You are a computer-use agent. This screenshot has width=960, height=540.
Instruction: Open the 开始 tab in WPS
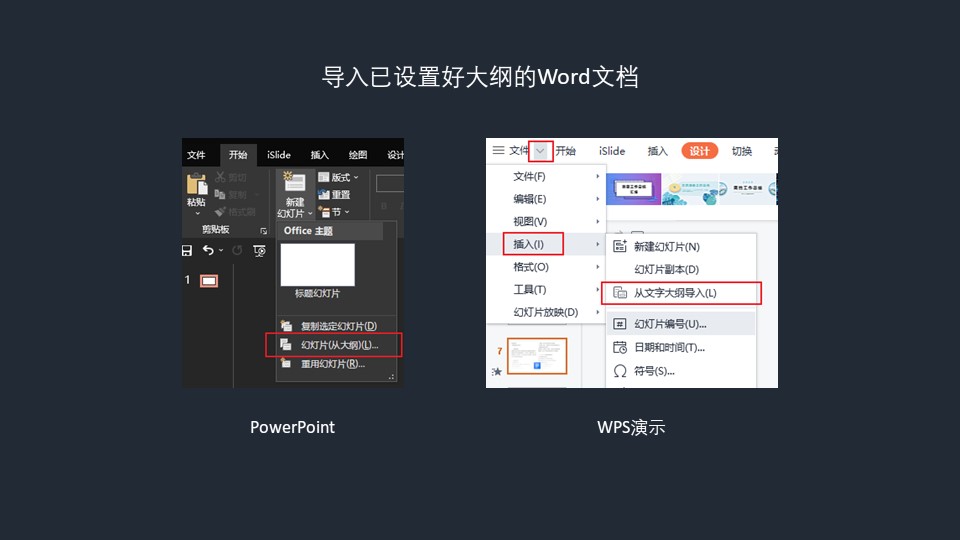[566, 151]
